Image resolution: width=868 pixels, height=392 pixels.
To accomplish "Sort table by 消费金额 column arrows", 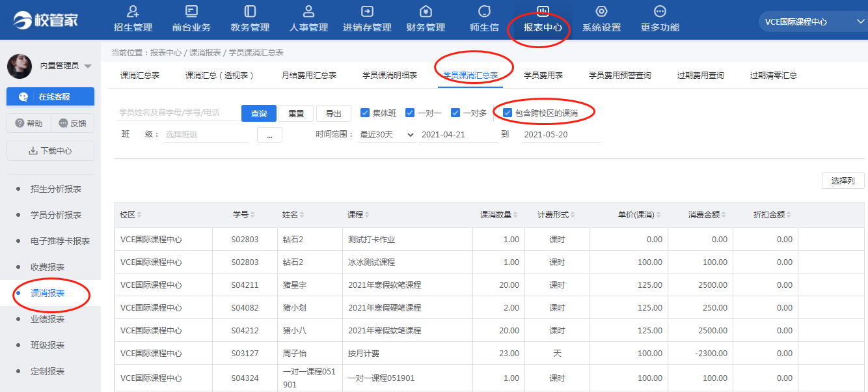I will 724,215.
